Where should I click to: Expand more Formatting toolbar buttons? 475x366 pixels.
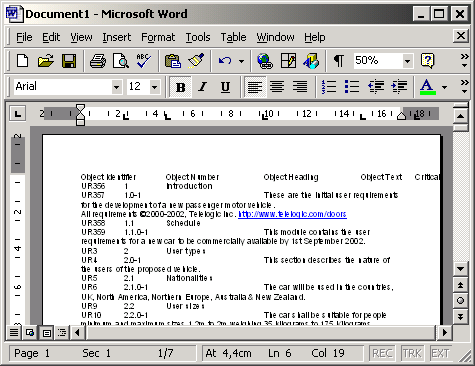coord(464,87)
